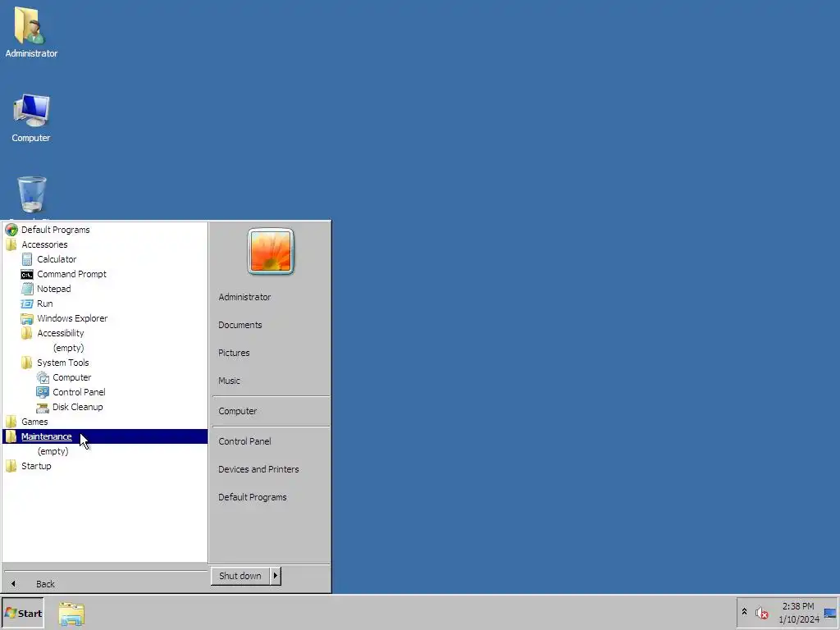Open Computer in the right pane
Image resolution: width=840 pixels, height=630 pixels.
238,412
